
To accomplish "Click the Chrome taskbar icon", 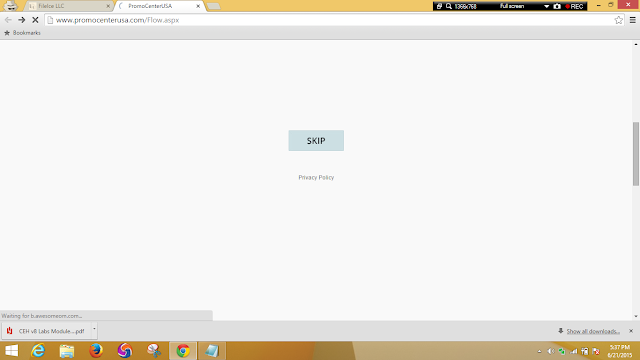I will 183,351.
